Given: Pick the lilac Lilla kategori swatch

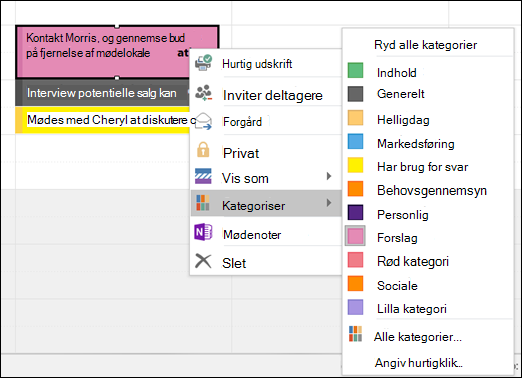Looking at the screenshot, I should tap(355, 307).
